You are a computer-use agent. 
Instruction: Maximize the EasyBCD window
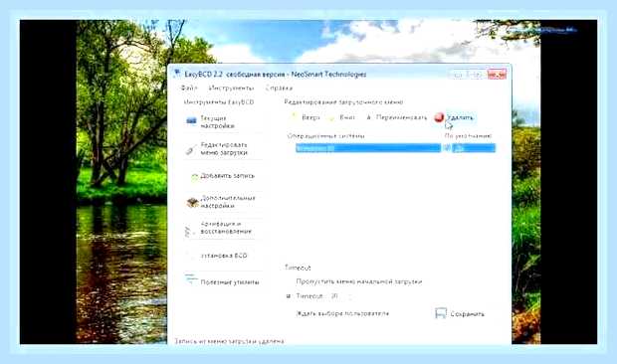click(x=476, y=74)
